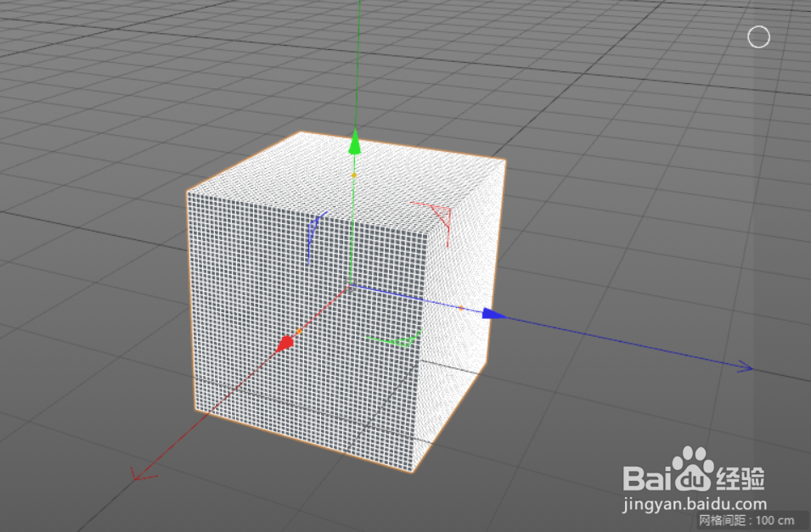Click the orange size handle on Z axis
This screenshot has height=532, width=811.
[x=461, y=308]
